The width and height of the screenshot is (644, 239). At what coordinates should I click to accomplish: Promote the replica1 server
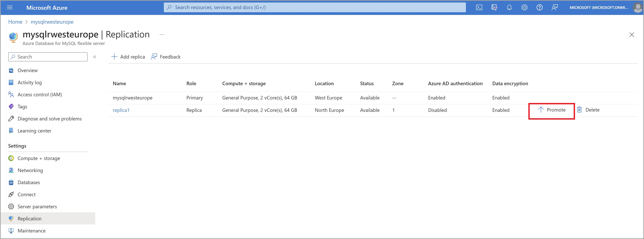pos(552,110)
